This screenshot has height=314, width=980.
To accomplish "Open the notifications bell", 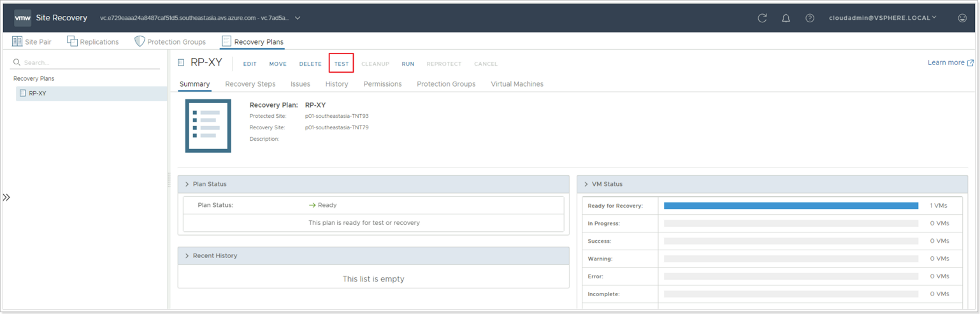I will tap(786, 18).
